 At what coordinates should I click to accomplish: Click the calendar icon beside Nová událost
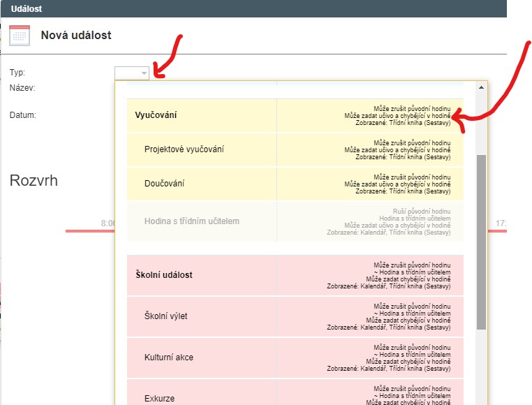20,36
